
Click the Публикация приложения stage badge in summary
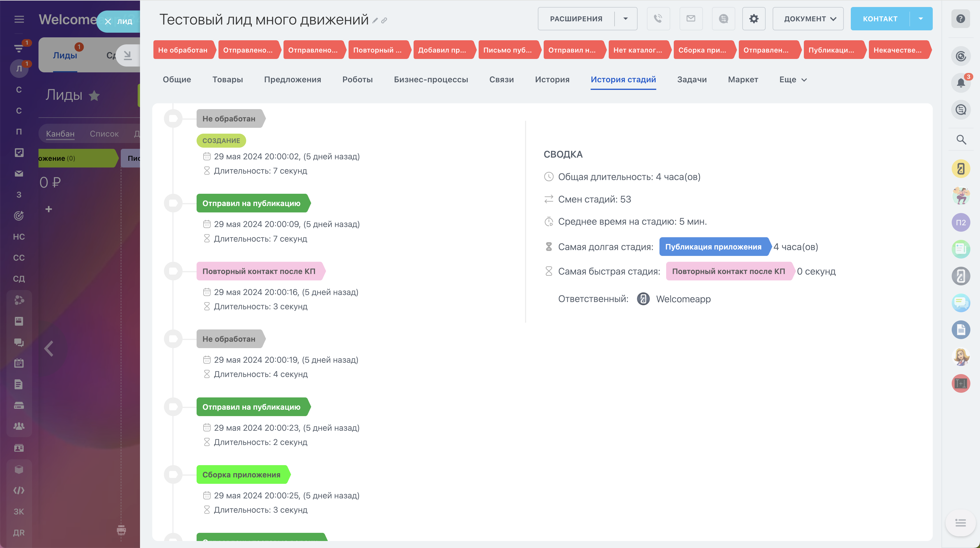click(713, 247)
